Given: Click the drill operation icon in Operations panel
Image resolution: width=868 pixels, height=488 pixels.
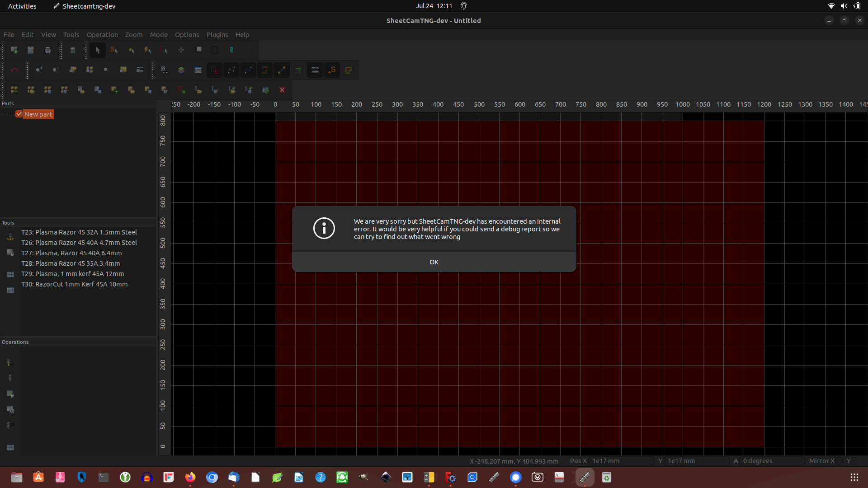Looking at the screenshot, I should click(x=10, y=378).
